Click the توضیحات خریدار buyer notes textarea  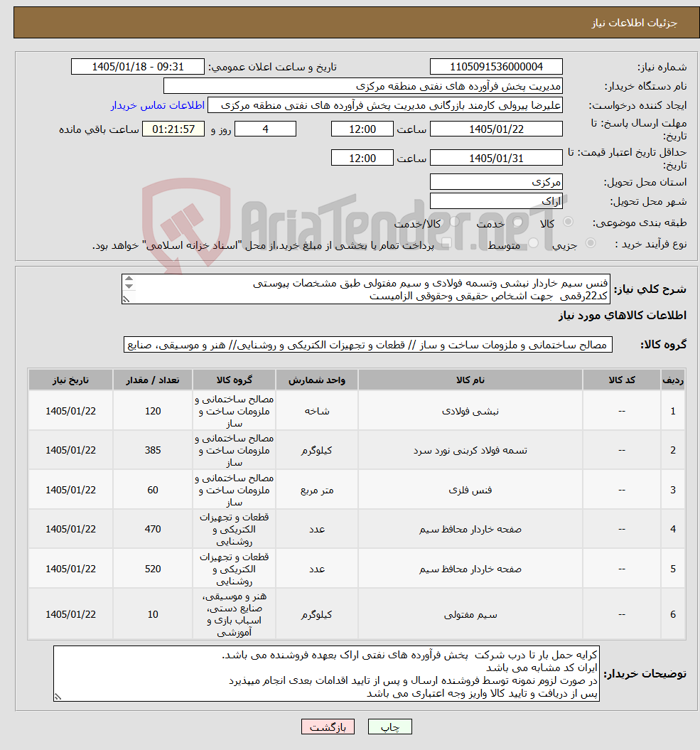pyautogui.click(x=326, y=673)
